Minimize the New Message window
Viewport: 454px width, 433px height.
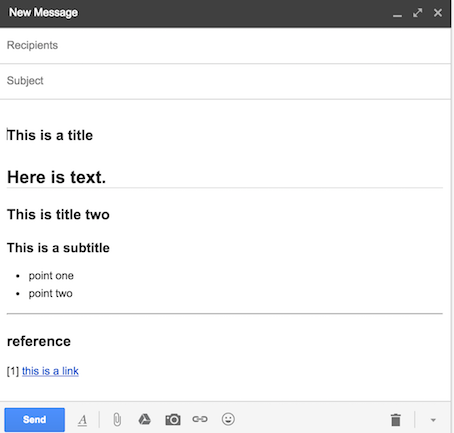[x=397, y=13]
